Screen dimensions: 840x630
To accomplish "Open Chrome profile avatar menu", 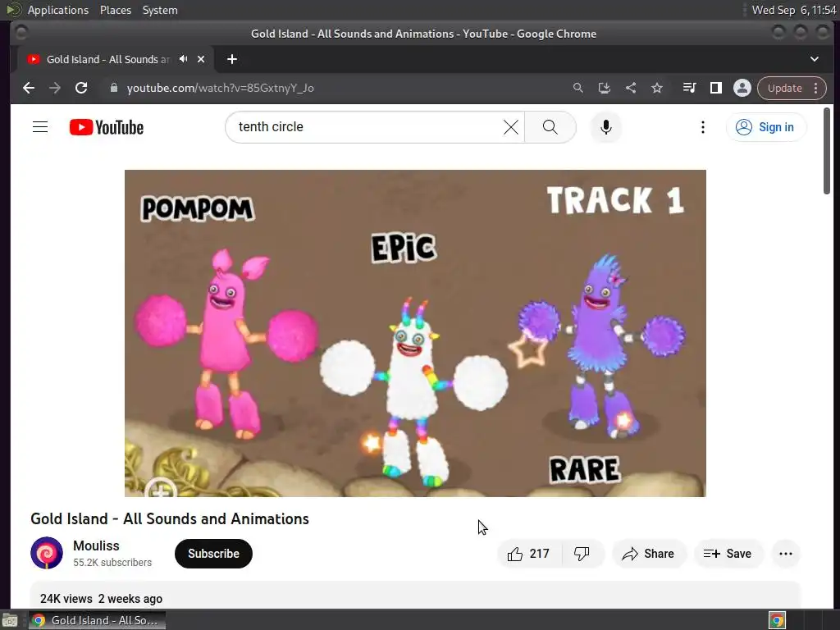I will (742, 88).
